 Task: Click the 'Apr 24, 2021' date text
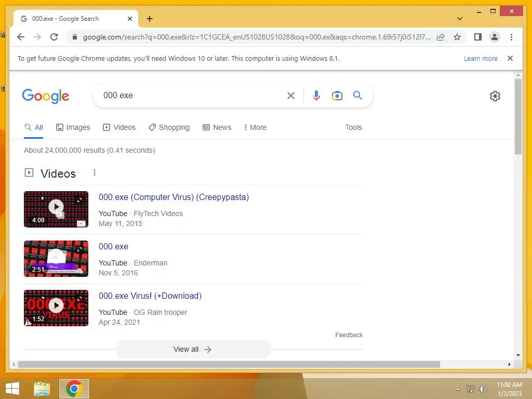[x=119, y=322]
